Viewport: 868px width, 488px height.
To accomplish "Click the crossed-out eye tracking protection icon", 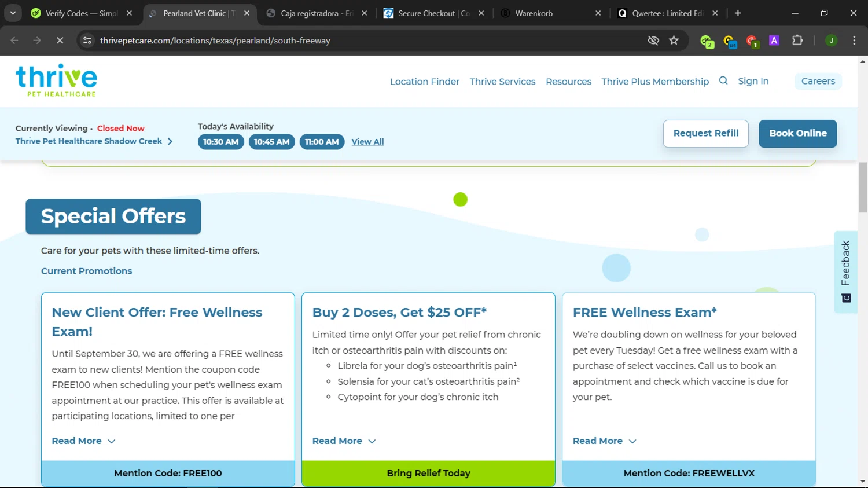I will coord(653,41).
